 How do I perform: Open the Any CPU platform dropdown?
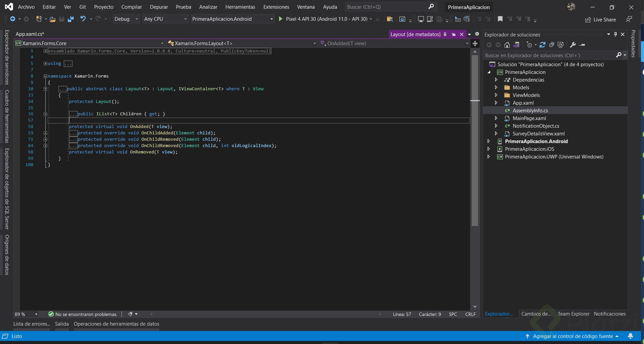[x=165, y=19]
